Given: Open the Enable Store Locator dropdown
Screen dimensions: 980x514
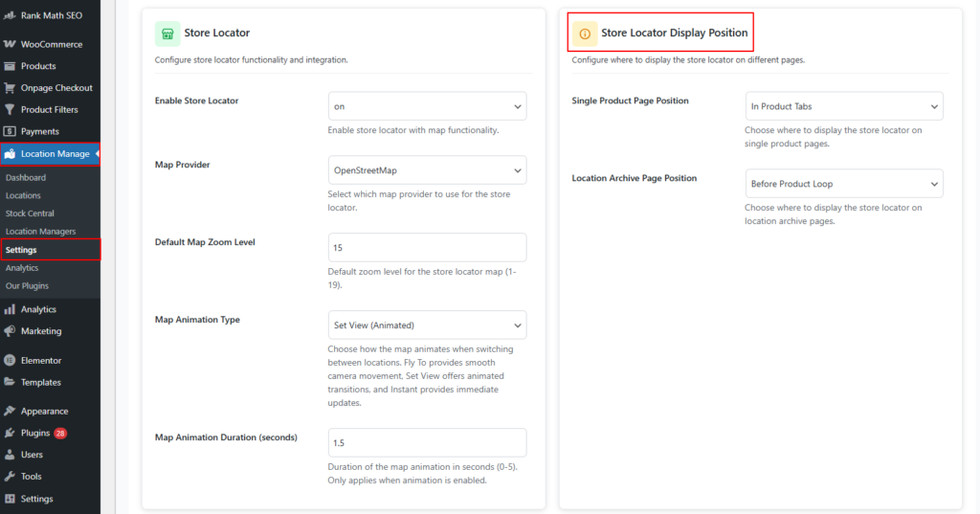Looking at the screenshot, I should 427,105.
